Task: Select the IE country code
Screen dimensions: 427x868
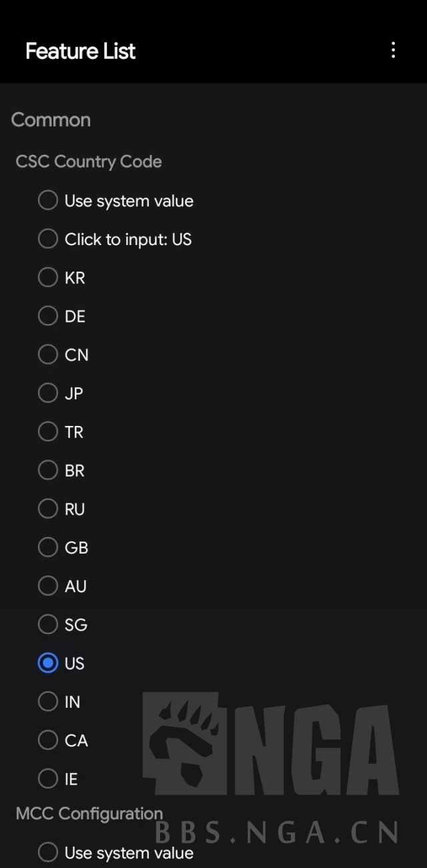Action: 48,779
